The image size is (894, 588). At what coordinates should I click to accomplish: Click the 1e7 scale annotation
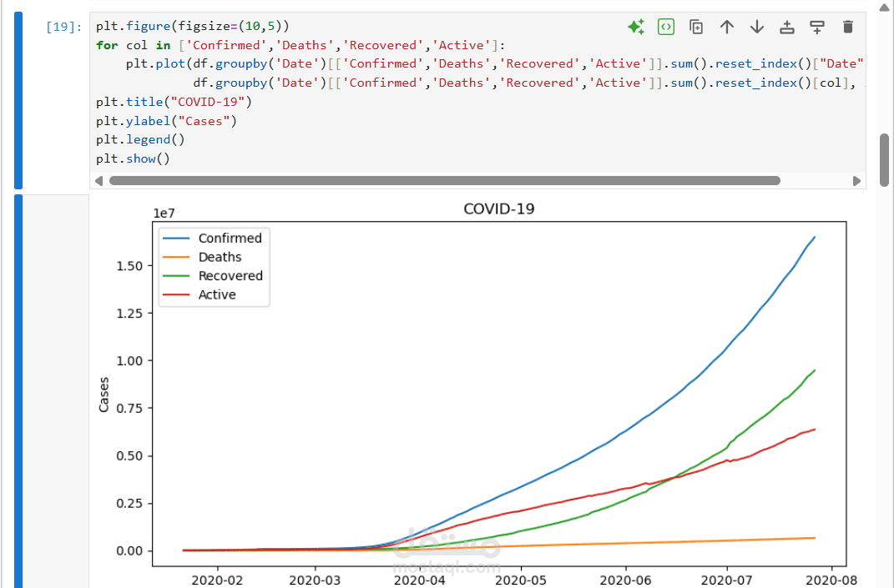click(x=164, y=213)
